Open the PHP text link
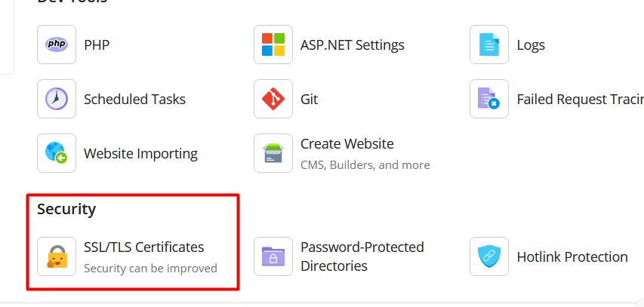Screen dimensions: 644x307 click(97, 45)
